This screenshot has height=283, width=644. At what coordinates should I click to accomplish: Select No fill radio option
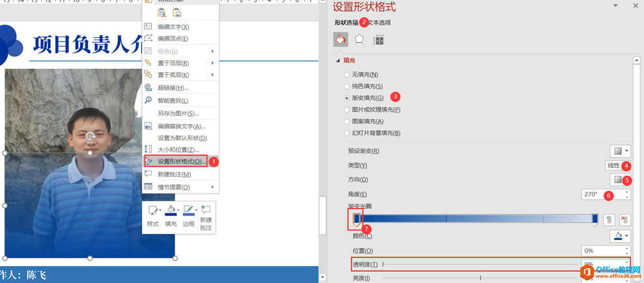coord(346,75)
